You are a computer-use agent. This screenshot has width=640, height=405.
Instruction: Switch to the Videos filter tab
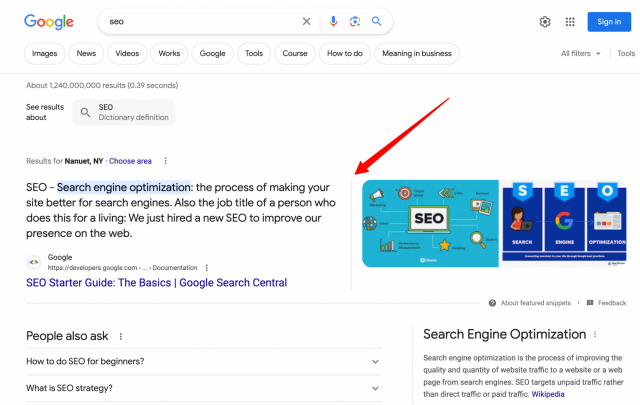point(127,53)
